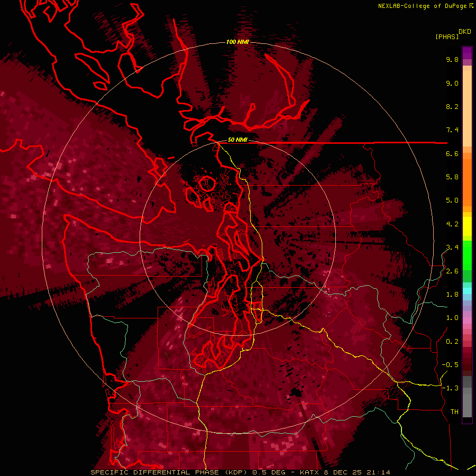Click the 9.0 legend value
Screen dimensions: 476x476
(452, 83)
